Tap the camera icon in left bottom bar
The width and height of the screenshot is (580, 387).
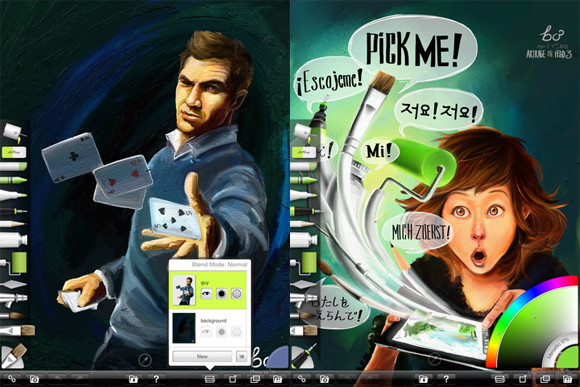(34, 379)
